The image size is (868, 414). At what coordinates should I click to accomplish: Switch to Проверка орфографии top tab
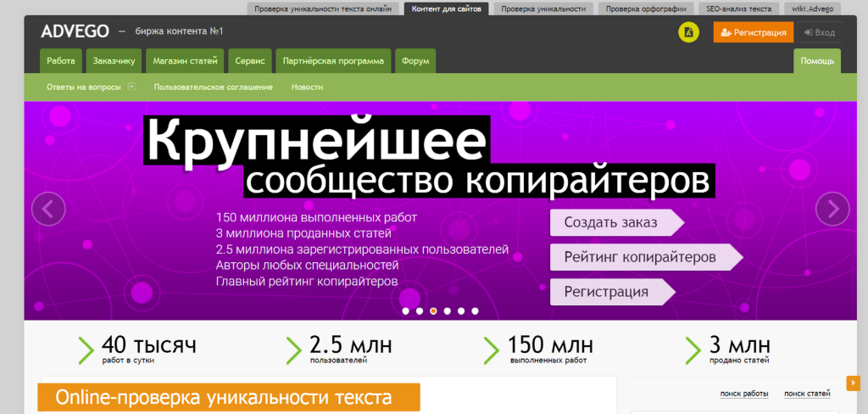pyautogui.click(x=646, y=8)
